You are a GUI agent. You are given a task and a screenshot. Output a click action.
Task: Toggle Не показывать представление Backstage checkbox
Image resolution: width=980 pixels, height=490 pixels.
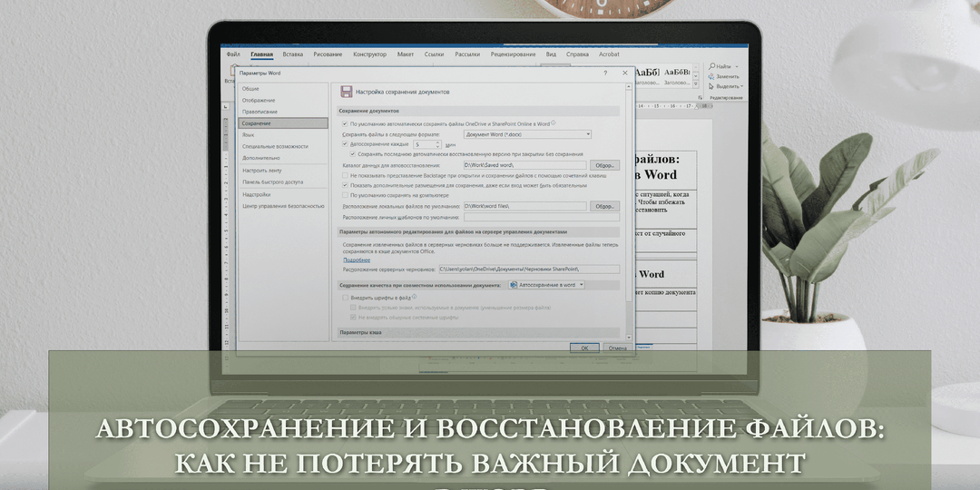(x=345, y=176)
